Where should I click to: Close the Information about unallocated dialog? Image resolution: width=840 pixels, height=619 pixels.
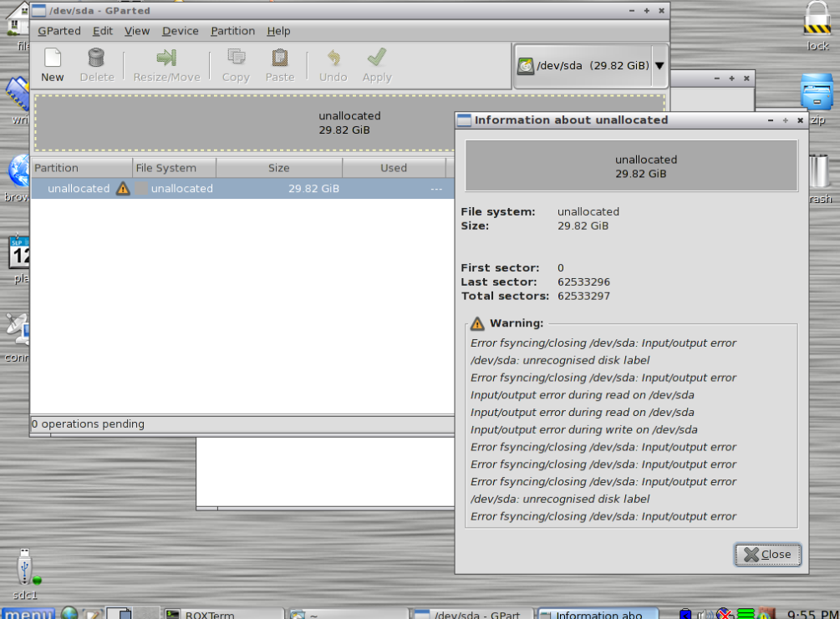tap(768, 555)
